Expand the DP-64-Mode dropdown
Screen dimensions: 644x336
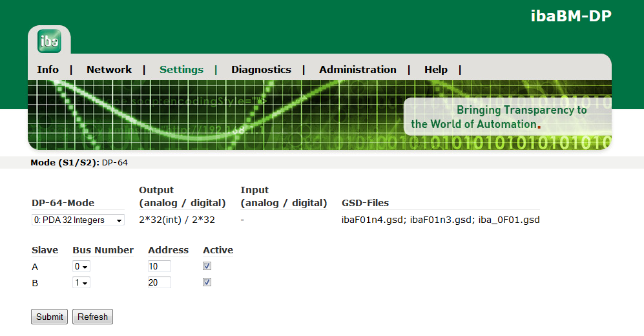(78, 220)
